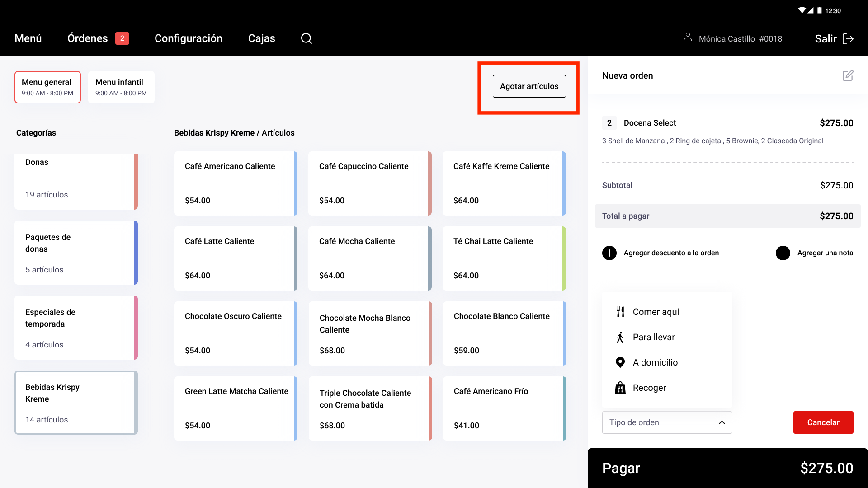
Task: Add Café Latte Caliente to order
Action: (236, 258)
